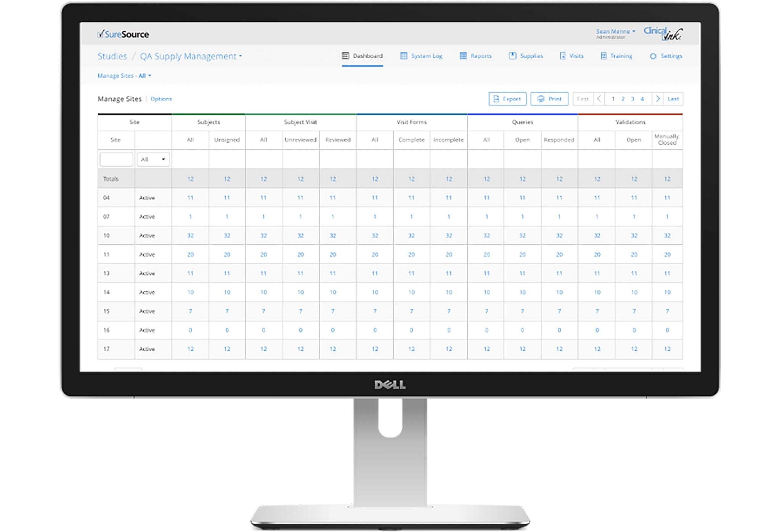The height and width of the screenshot is (532, 781).
Task: Open the Options link next to Manage Sites
Action: pos(161,99)
